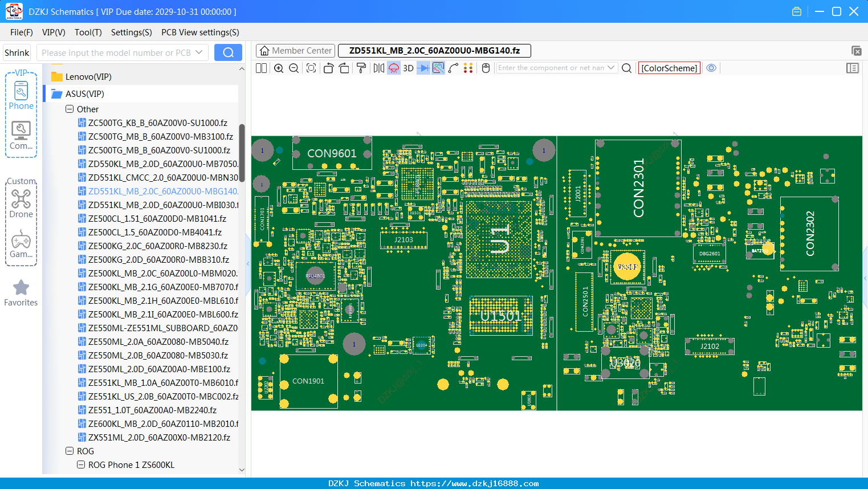Click the top-right panel layout icon
The height and width of the screenshot is (489, 868).
pos(856,51)
